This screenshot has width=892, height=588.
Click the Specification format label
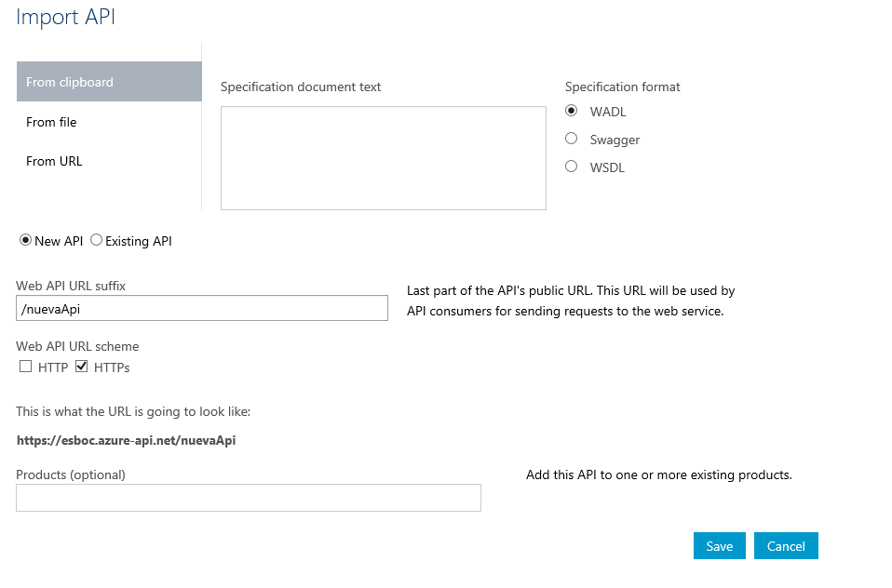tap(622, 87)
